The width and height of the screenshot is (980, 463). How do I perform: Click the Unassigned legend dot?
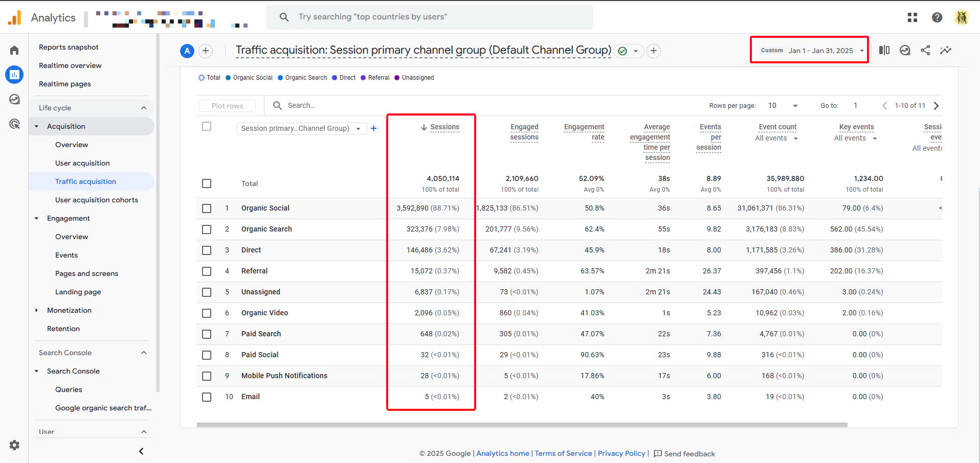[x=397, y=78]
